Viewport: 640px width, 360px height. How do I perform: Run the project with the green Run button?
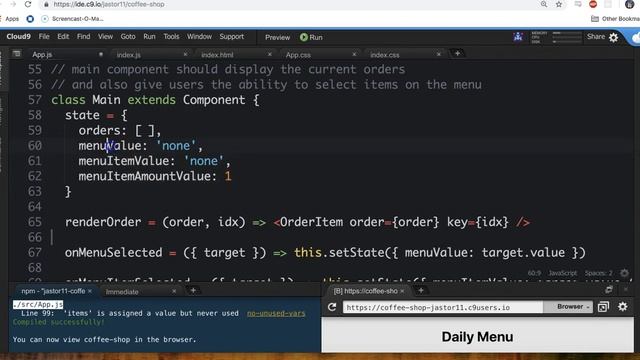click(311, 37)
